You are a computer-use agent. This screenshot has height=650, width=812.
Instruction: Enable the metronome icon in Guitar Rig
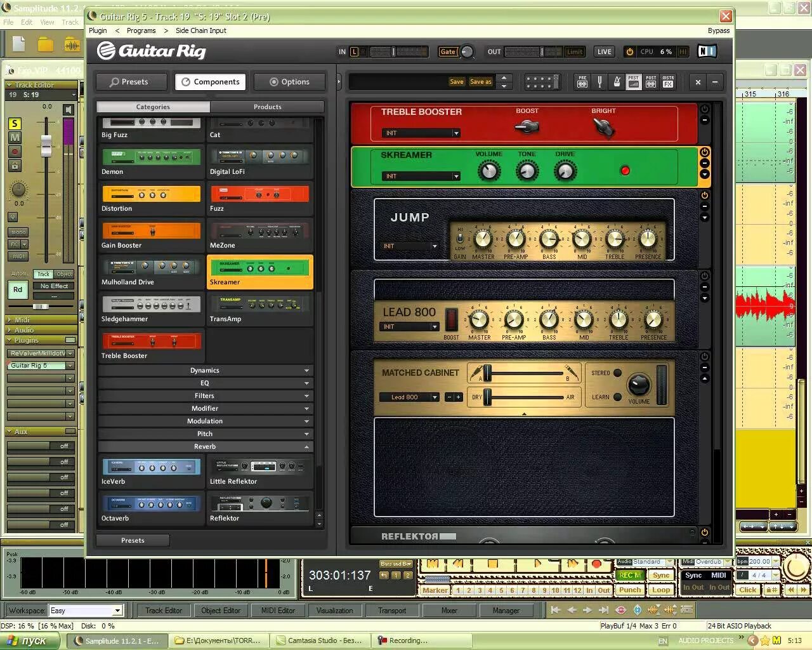coord(615,81)
